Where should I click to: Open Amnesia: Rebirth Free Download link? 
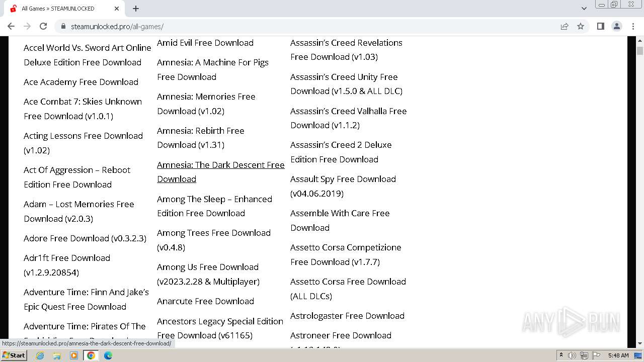click(201, 138)
